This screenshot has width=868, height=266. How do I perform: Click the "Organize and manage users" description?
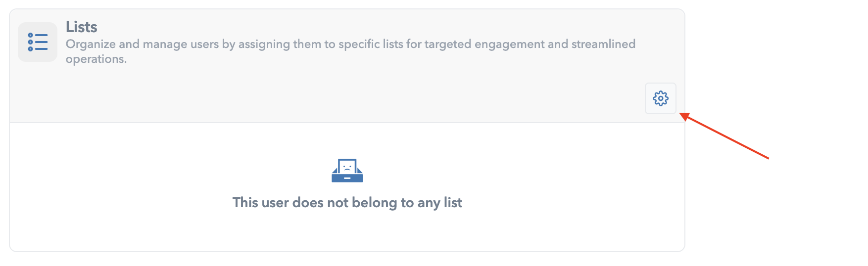(350, 51)
